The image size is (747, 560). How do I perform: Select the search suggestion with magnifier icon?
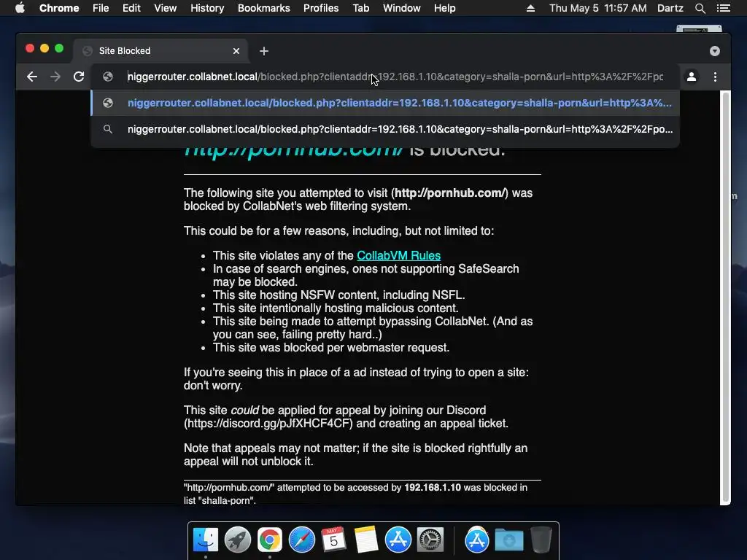coord(385,129)
